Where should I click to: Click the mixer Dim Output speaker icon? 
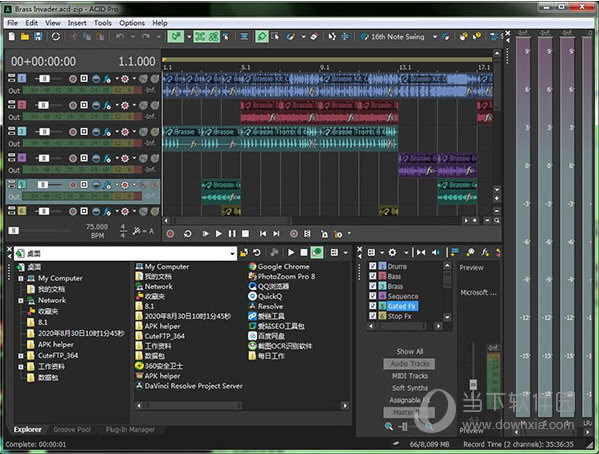[435, 253]
